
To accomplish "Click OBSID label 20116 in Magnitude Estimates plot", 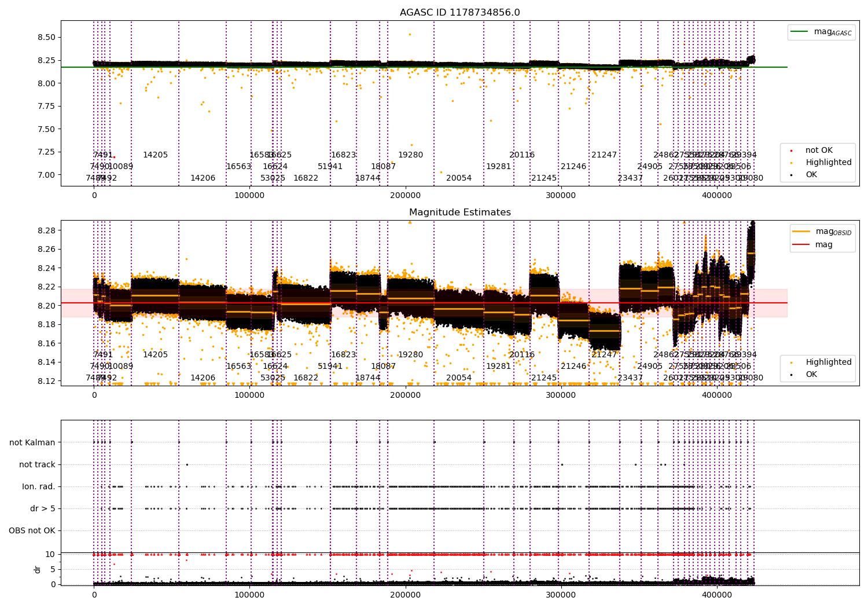I will (x=522, y=355).
